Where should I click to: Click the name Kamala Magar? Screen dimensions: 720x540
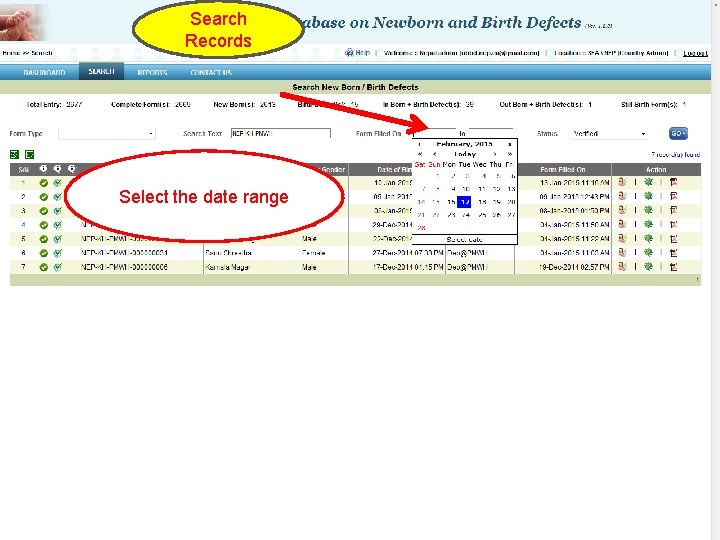(x=227, y=267)
